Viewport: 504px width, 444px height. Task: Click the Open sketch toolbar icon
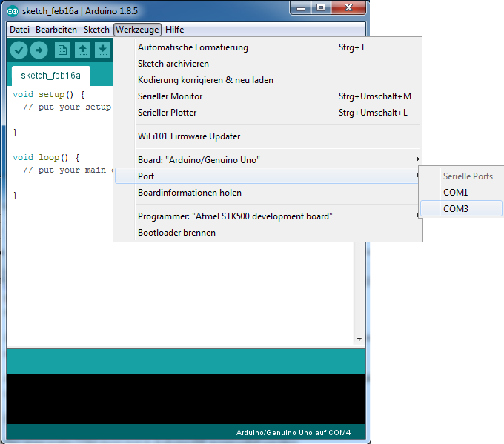pos(83,50)
